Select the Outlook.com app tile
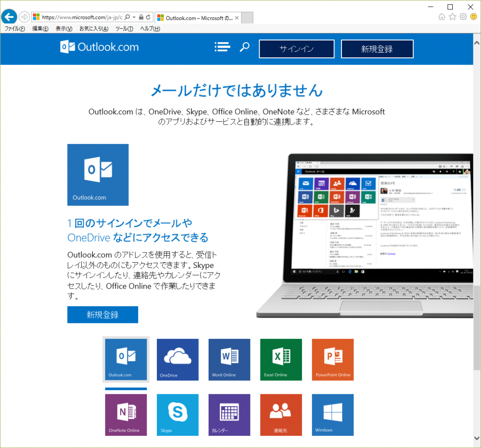Image resolution: width=481 pixels, height=448 pixels. coord(126,360)
